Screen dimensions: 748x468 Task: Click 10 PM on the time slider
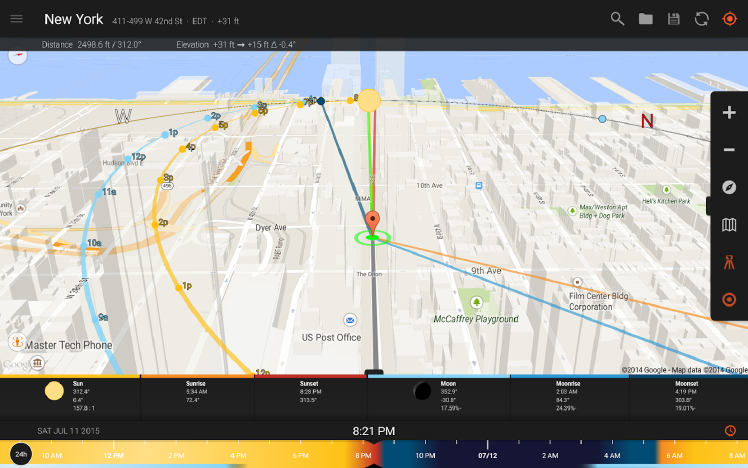point(425,456)
